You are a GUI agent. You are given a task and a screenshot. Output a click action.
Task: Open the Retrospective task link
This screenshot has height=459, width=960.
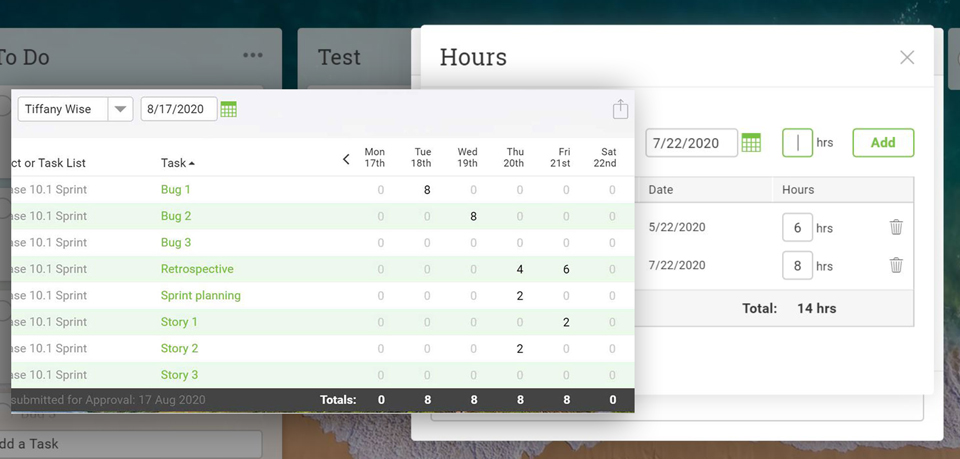click(x=197, y=269)
